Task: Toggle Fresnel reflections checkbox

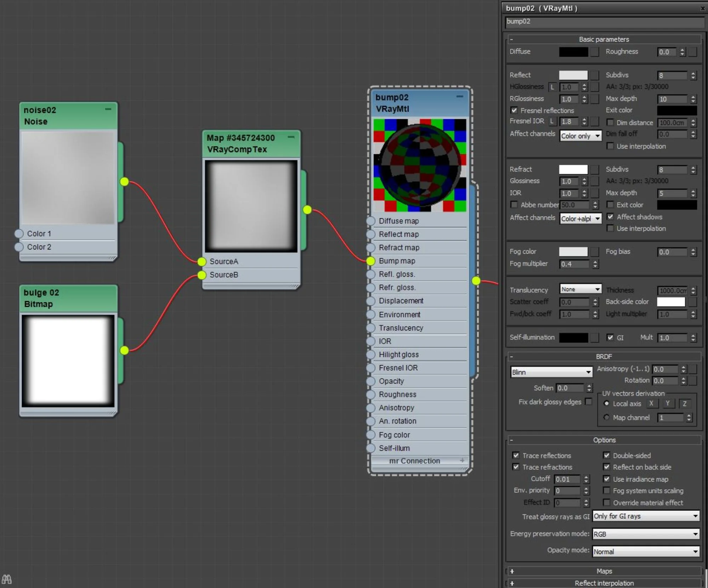Action: [514, 110]
